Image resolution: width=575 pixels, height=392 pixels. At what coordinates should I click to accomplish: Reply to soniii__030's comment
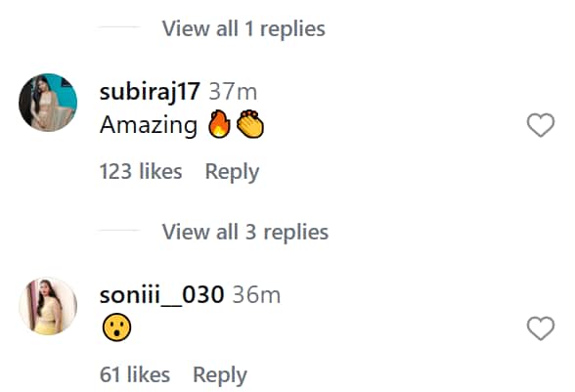(x=220, y=375)
